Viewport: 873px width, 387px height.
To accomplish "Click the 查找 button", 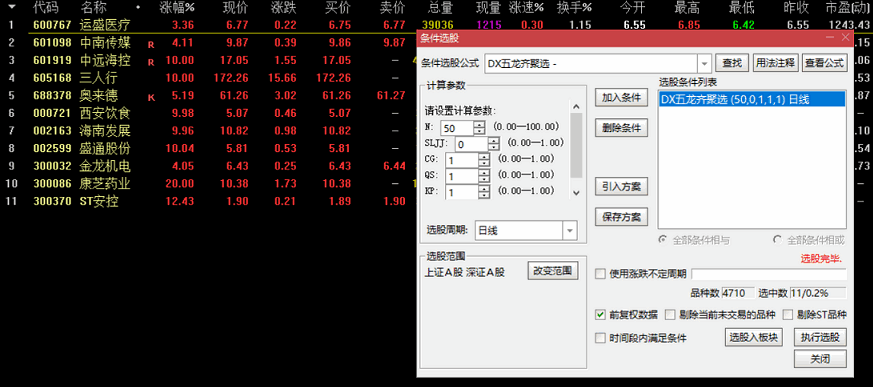I will click(732, 63).
